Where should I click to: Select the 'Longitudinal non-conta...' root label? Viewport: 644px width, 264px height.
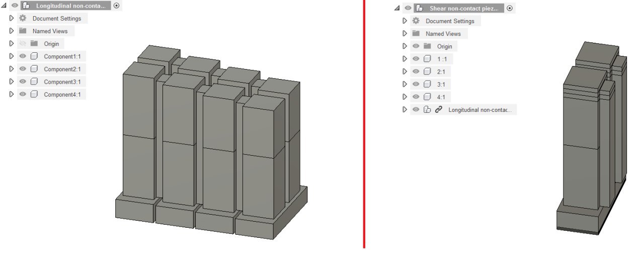[x=70, y=6]
